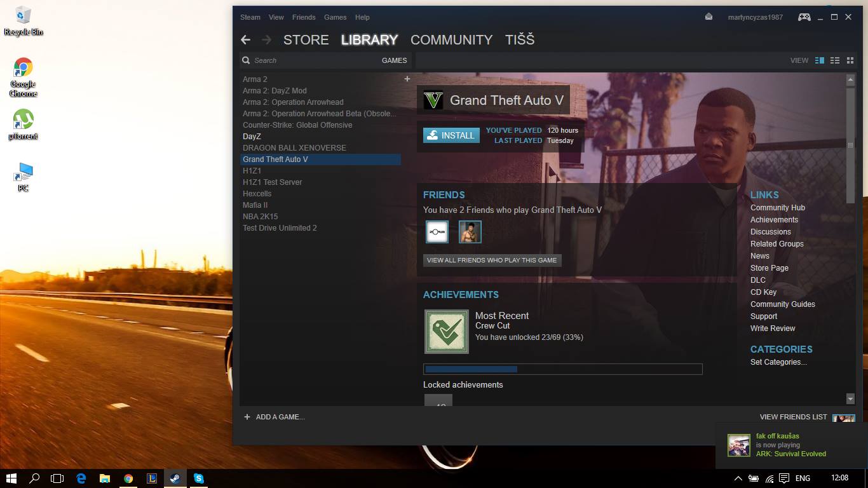Open Task View on taskbar
Viewport: 868px width, 488px height.
pos(58,478)
